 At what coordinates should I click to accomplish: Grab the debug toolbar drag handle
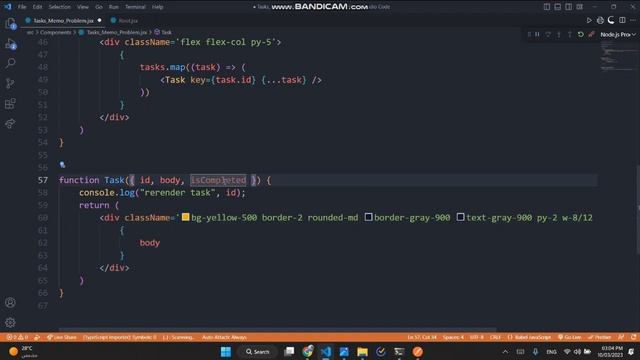(x=529, y=35)
